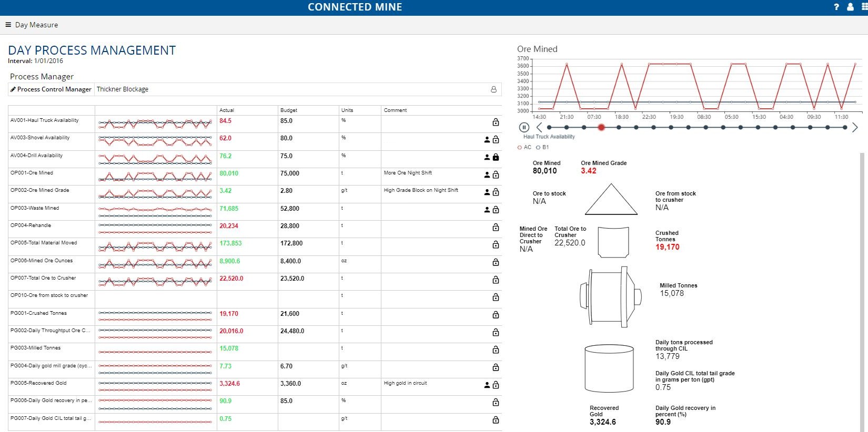Click the Budget column header
868x432 pixels.
(289, 110)
